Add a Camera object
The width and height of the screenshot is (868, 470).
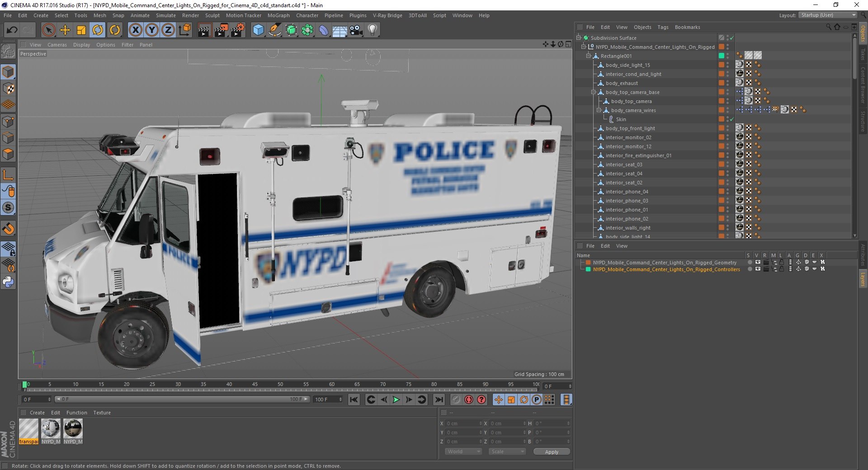(x=356, y=30)
